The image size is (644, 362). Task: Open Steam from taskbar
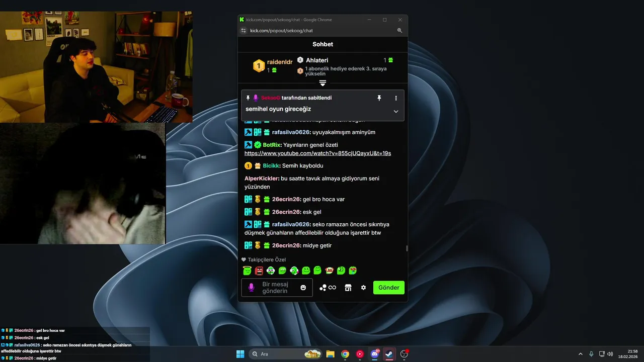coord(389,354)
